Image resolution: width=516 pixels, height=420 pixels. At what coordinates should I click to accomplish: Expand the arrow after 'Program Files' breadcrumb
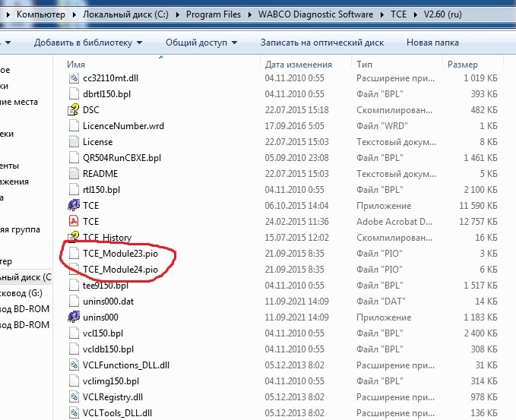pos(250,14)
